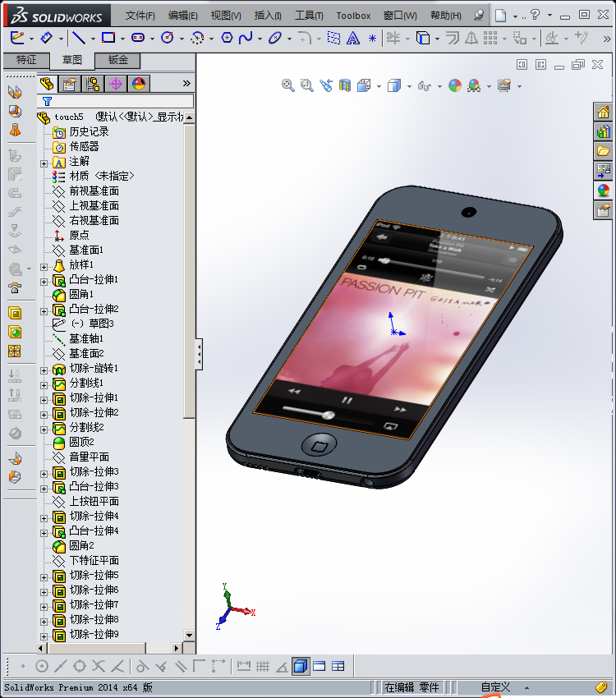The width and height of the screenshot is (616, 698).
Task: Select the Polygon sketch tool
Action: click(227, 38)
